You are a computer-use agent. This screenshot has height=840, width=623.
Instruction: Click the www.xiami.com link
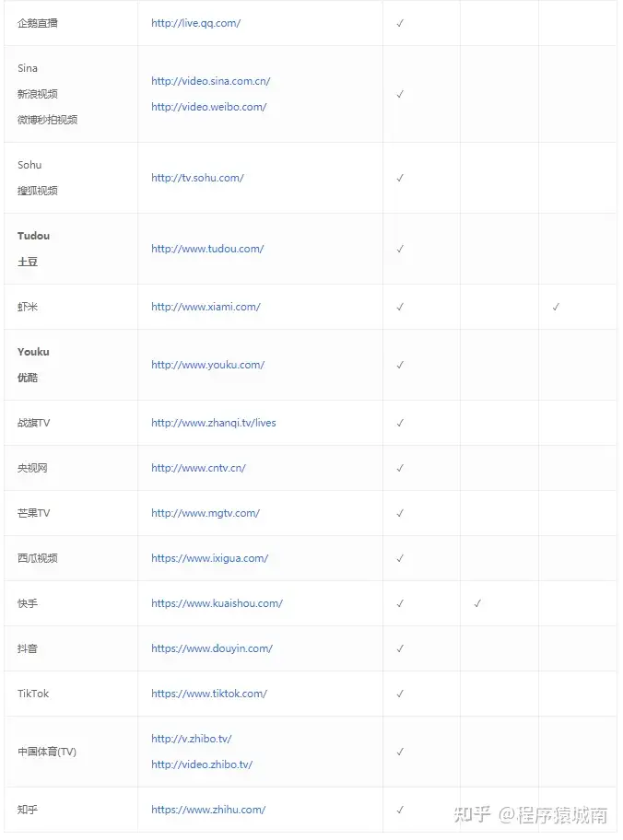pyautogui.click(x=206, y=307)
